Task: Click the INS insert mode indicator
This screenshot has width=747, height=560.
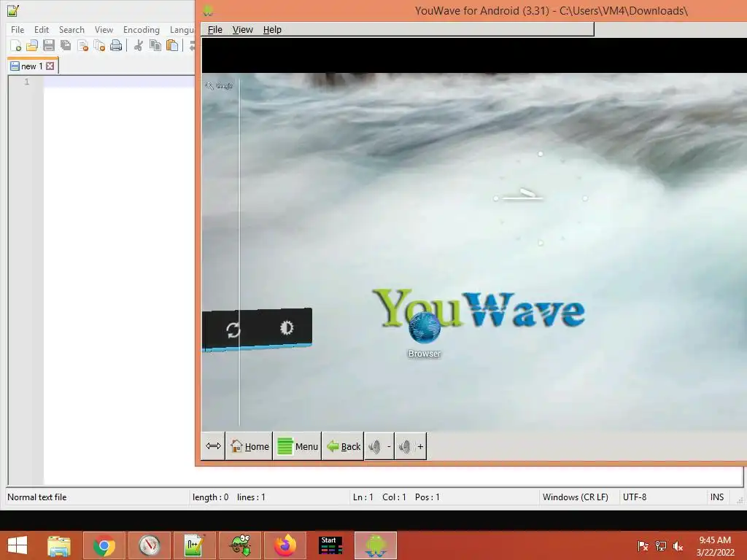Action: pos(717,497)
